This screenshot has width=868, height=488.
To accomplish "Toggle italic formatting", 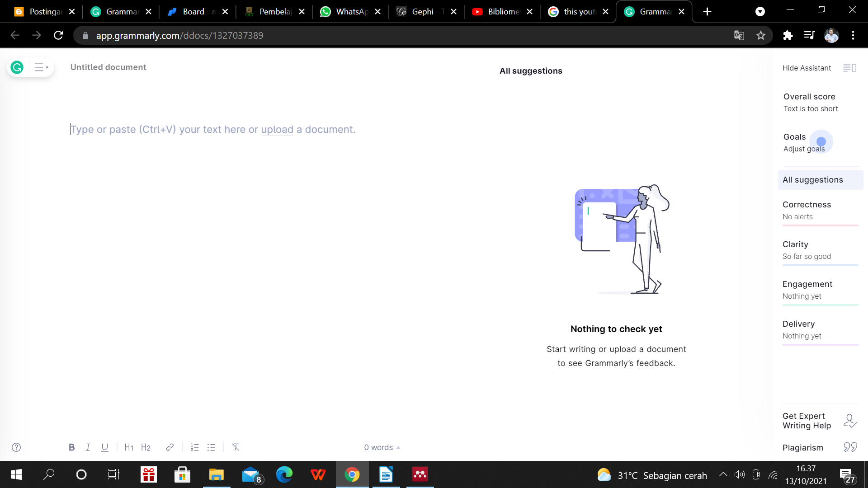I will point(88,447).
